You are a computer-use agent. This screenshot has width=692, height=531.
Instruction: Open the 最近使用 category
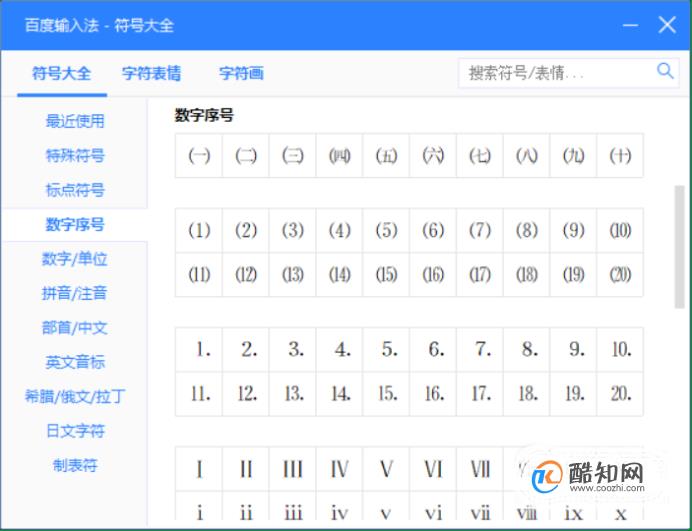pyautogui.click(x=75, y=121)
